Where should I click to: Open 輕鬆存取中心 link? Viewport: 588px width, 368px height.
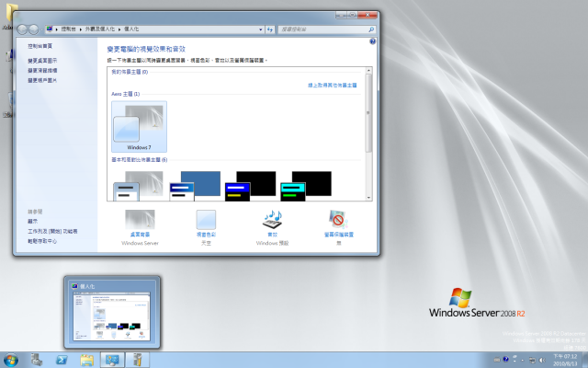click(42, 241)
